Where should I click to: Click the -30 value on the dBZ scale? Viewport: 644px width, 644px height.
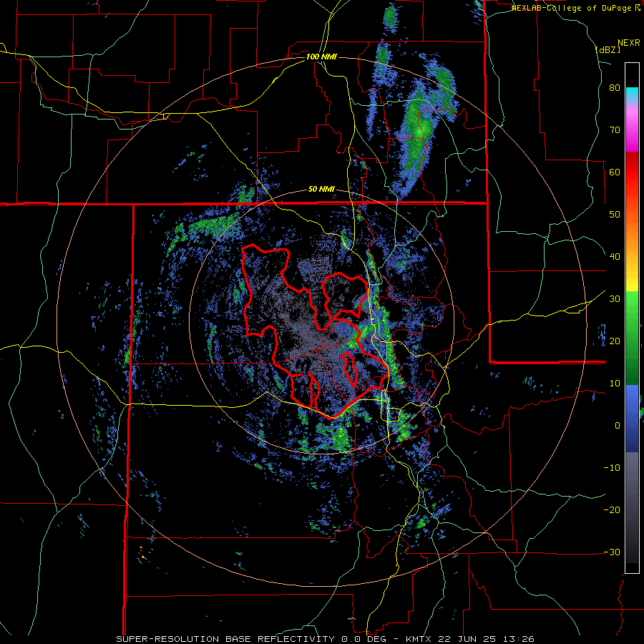pos(612,552)
